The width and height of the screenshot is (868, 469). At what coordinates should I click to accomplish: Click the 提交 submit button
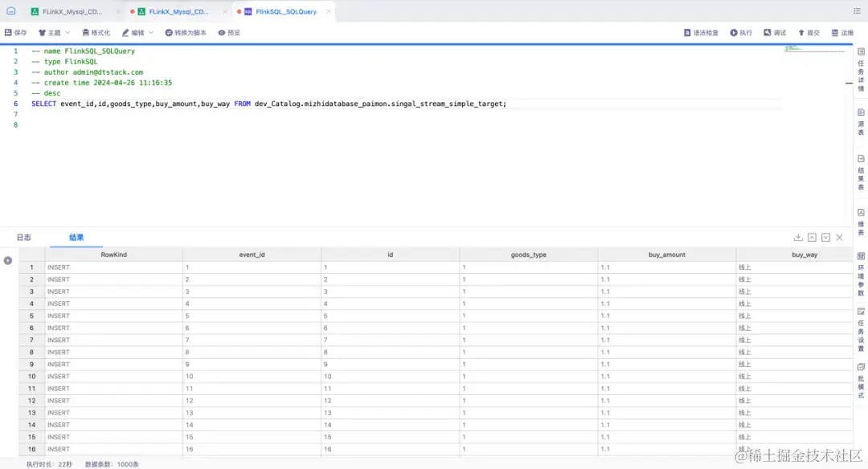809,33
